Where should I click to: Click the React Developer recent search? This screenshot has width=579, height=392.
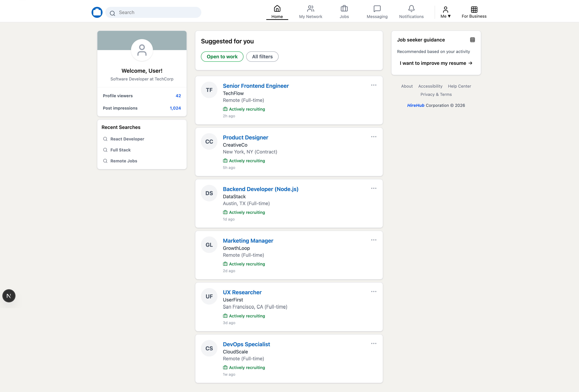[127, 139]
